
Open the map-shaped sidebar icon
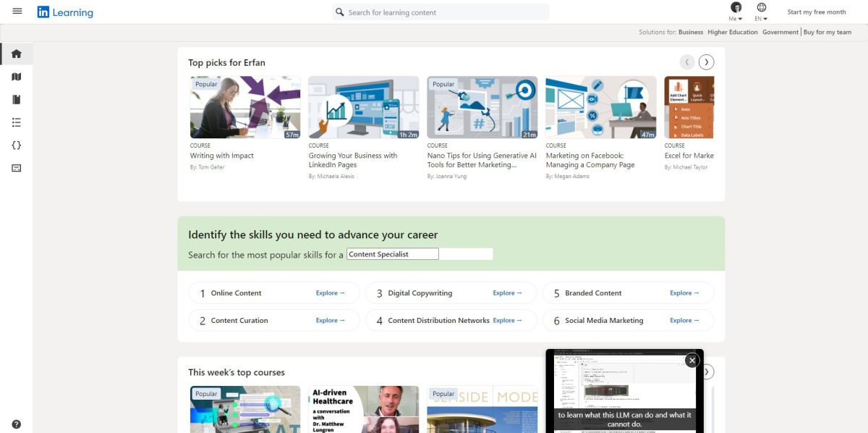(x=16, y=77)
